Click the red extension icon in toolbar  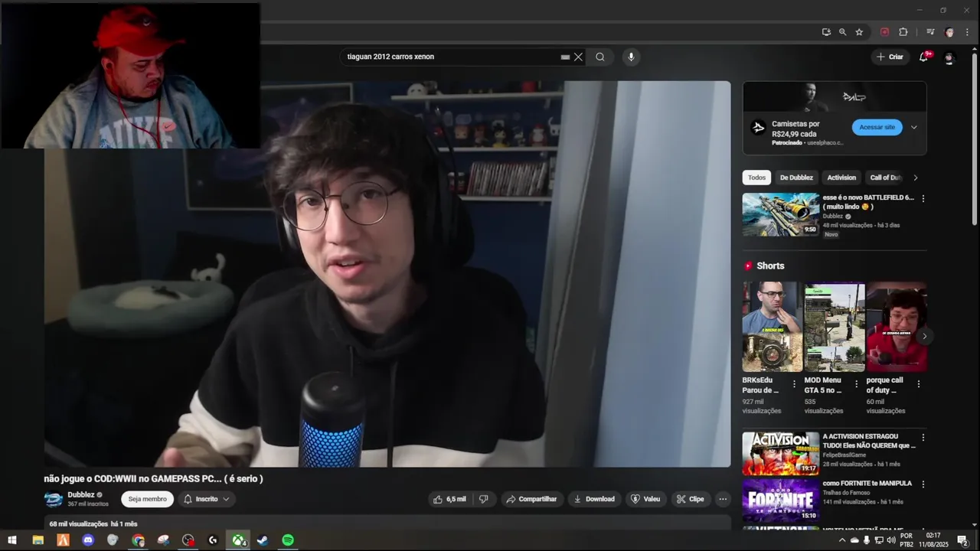pyautogui.click(x=885, y=32)
